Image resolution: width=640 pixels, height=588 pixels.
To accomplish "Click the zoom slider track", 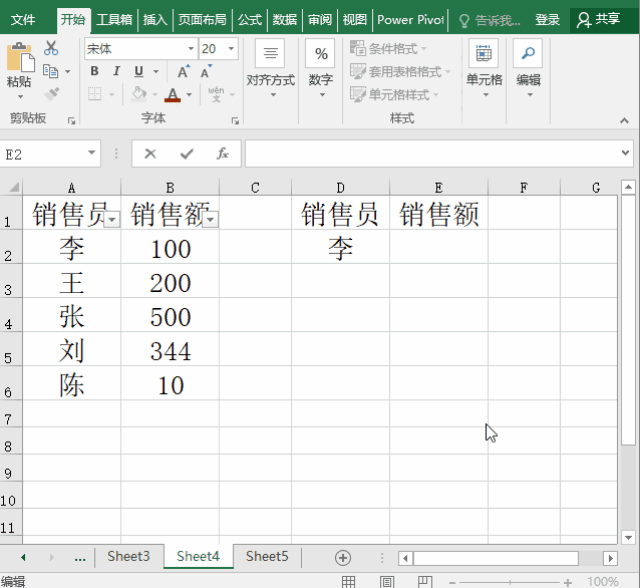I will [509, 582].
